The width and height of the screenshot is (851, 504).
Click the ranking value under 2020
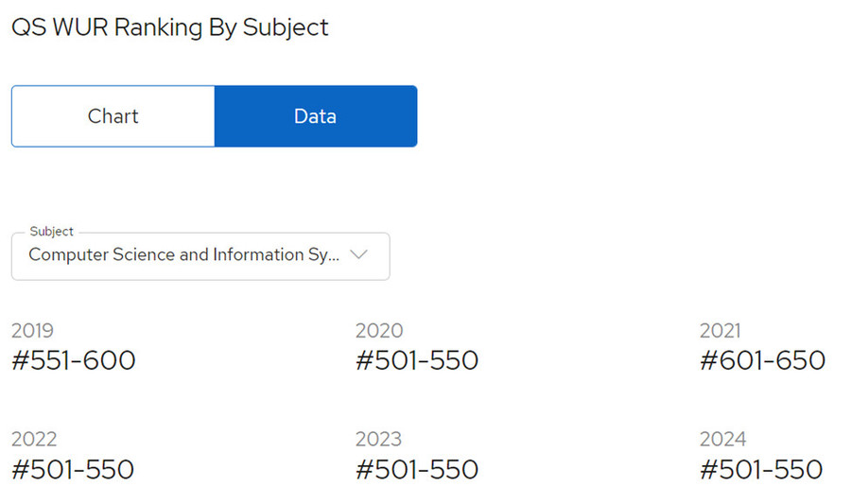417,360
